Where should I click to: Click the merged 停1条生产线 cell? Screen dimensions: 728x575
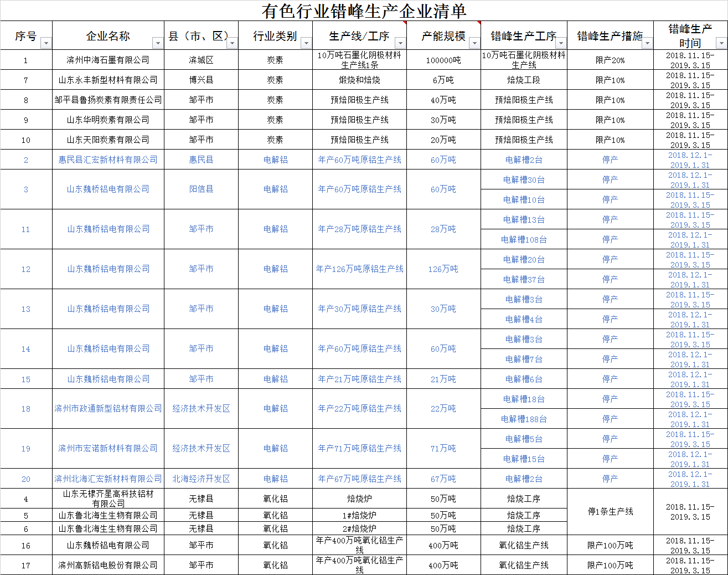click(610, 511)
